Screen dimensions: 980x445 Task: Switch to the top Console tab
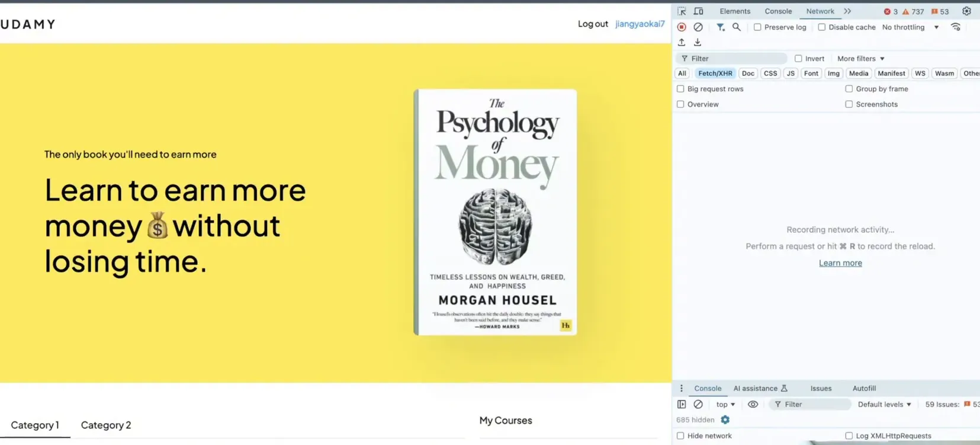tap(778, 11)
